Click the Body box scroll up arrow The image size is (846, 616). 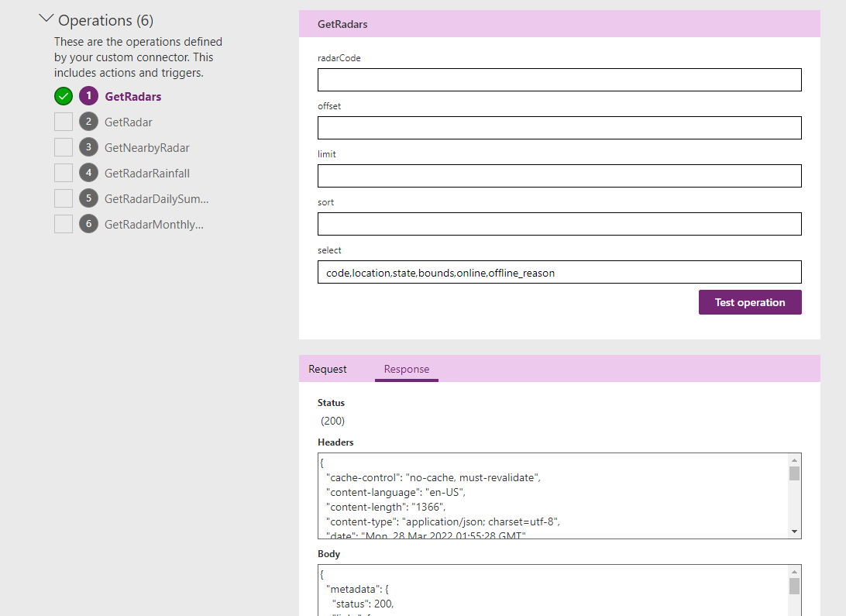(x=794, y=572)
